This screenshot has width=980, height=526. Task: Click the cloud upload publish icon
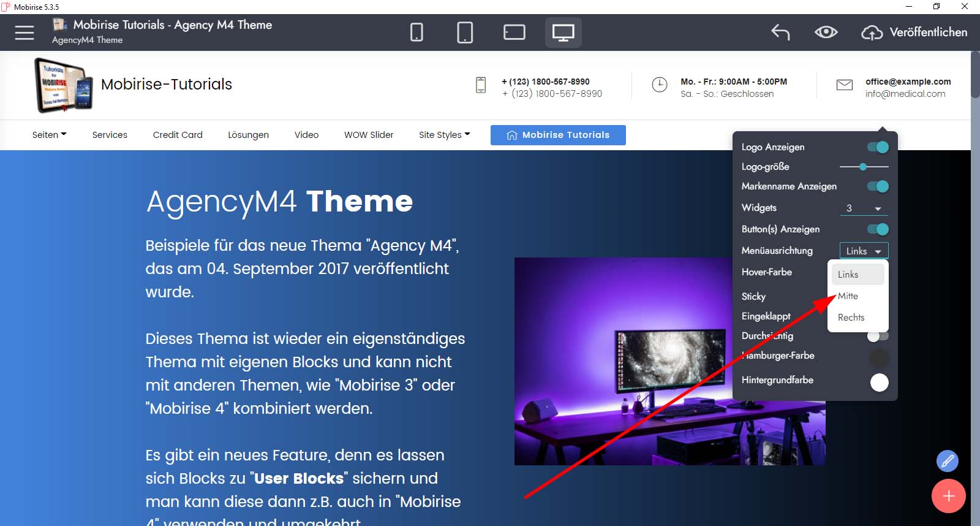click(x=872, y=32)
